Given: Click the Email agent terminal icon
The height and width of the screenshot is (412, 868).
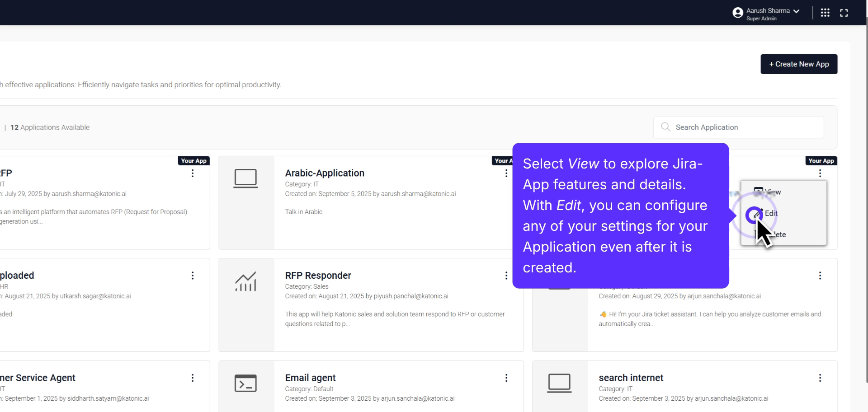Looking at the screenshot, I should point(246,383).
